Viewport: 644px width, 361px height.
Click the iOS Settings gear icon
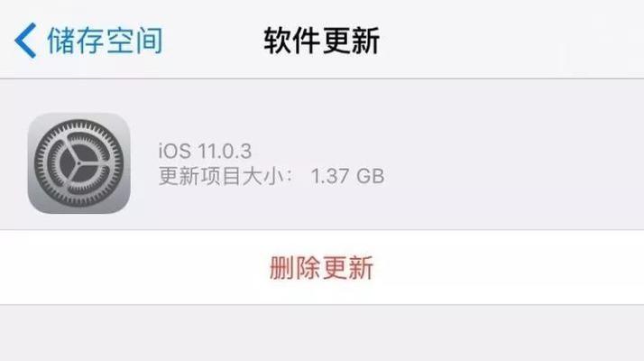click(78, 163)
